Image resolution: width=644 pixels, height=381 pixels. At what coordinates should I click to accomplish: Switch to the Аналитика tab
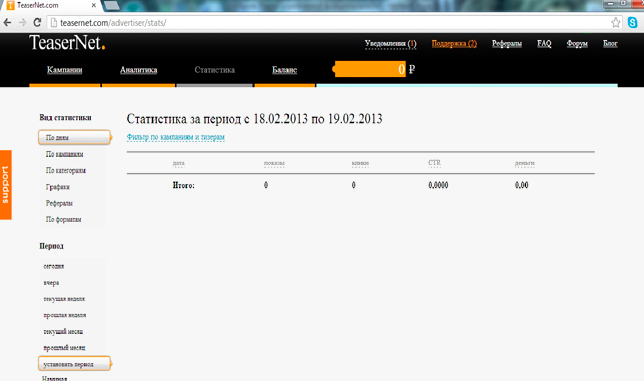click(138, 70)
